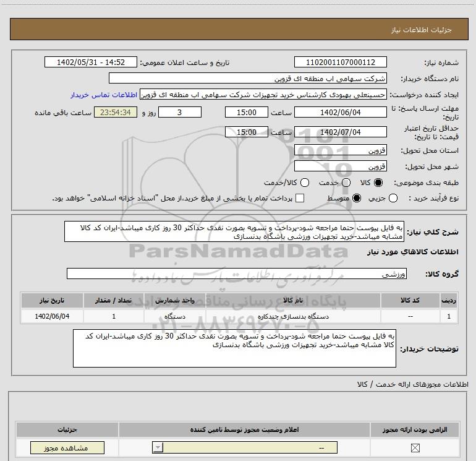Screen dimensions: 476x461
Task: Open اطلاعات تماس خریدار link
Action: point(104,95)
